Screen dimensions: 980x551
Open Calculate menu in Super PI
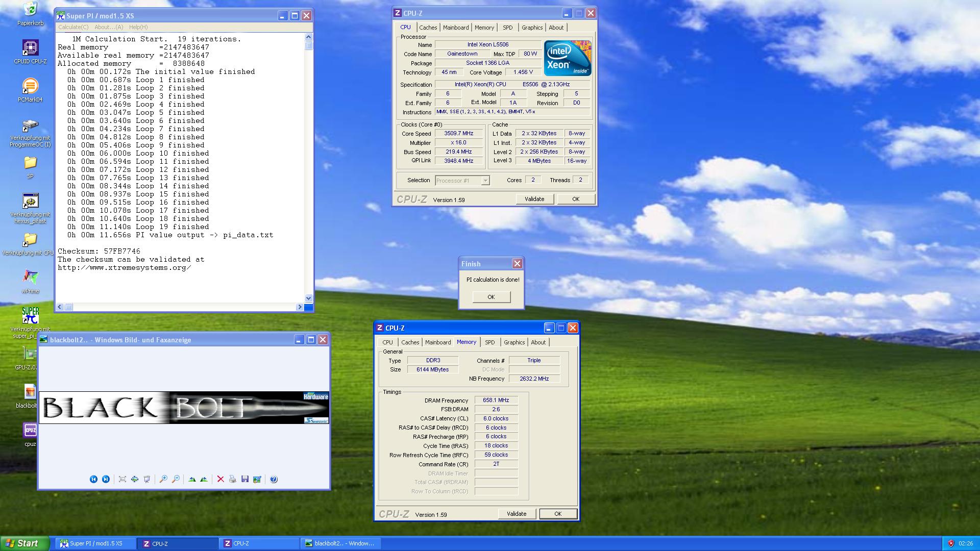click(73, 27)
